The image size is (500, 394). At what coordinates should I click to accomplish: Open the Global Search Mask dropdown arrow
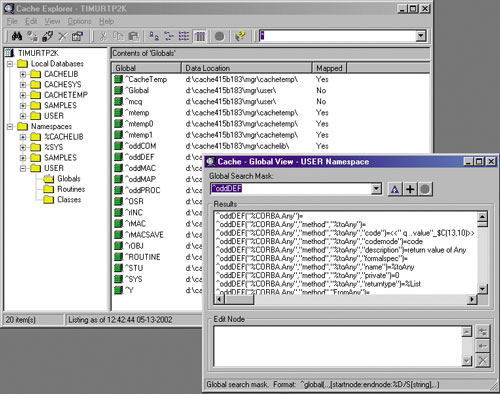point(376,189)
